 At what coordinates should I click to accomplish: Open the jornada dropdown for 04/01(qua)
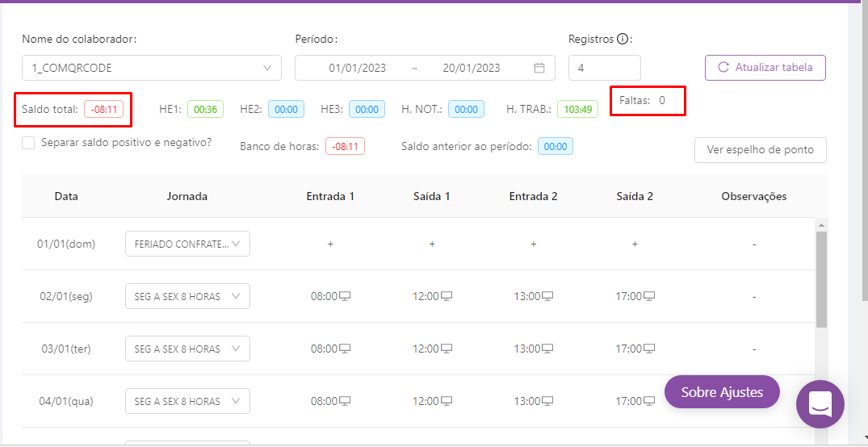click(x=187, y=401)
